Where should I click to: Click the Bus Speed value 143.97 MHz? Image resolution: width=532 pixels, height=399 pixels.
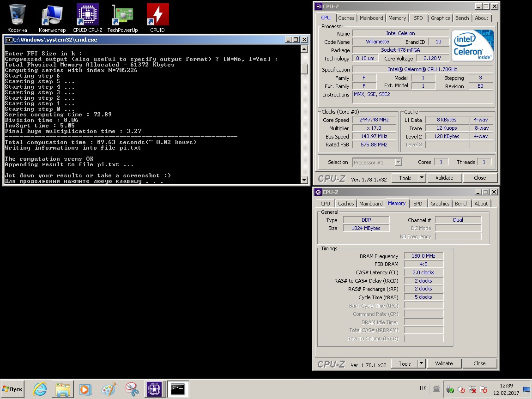[x=374, y=136]
